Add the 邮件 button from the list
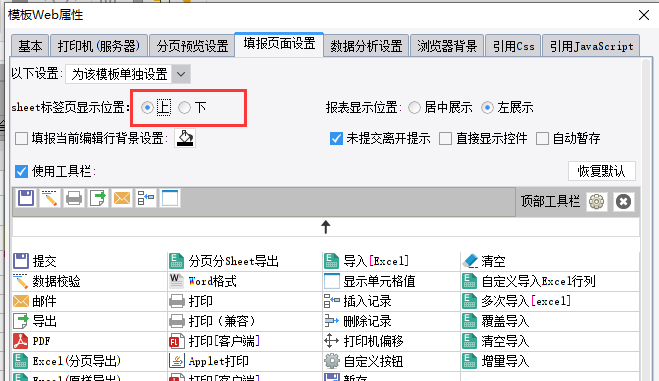The width and height of the screenshot is (659, 381). coord(35,301)
